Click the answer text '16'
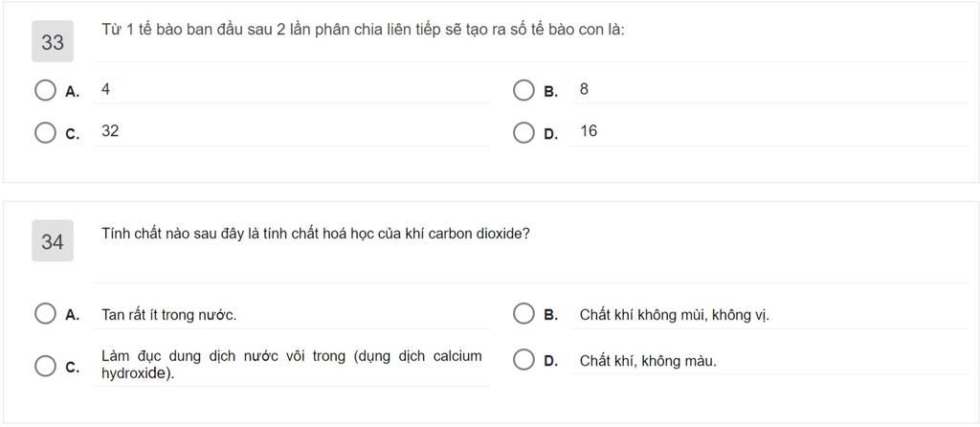Screen dimensions: 980x427 [589, 131]
